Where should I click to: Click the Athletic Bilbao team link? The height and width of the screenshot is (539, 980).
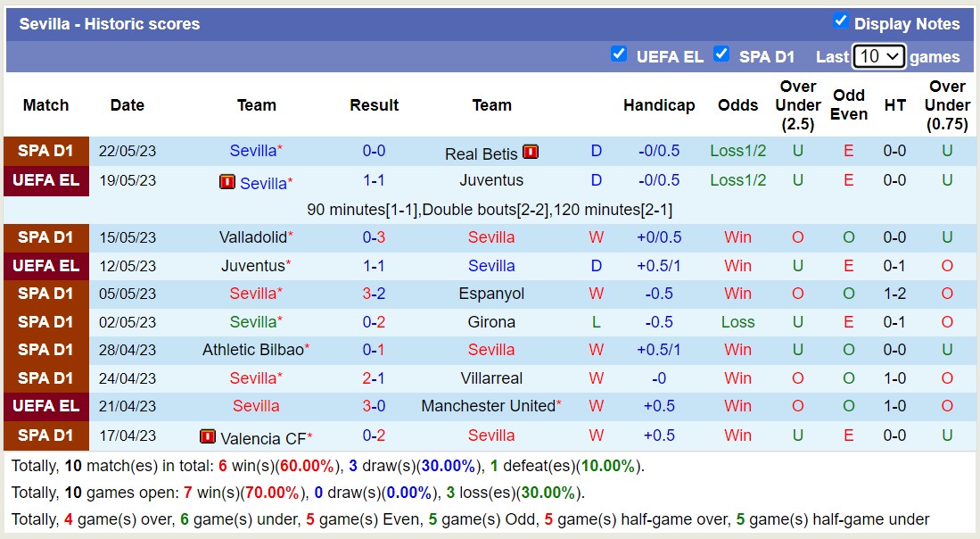pyautogui.click(x=253, y=350)
